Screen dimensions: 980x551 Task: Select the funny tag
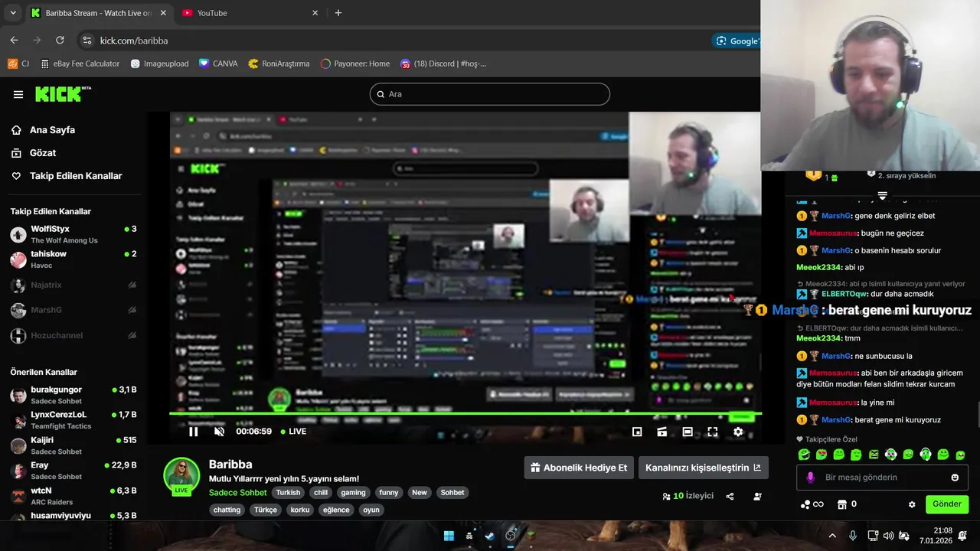pyautogui.click(x=389, y=493)
